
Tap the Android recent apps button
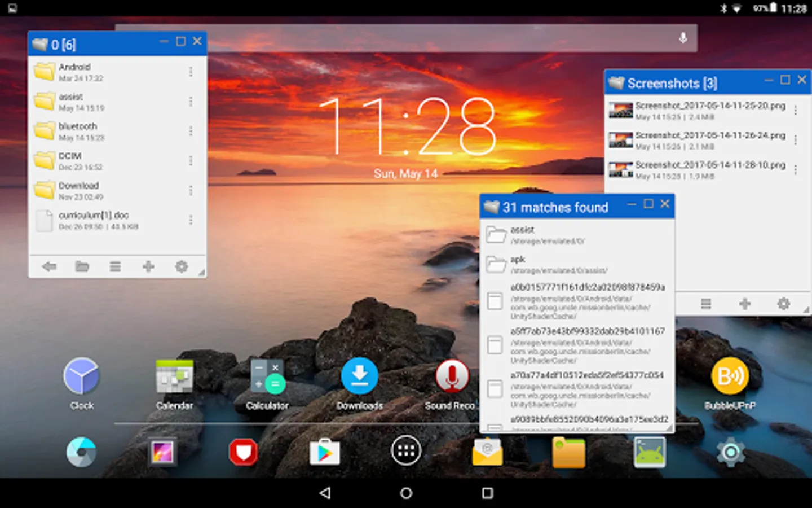coord(488,493)
